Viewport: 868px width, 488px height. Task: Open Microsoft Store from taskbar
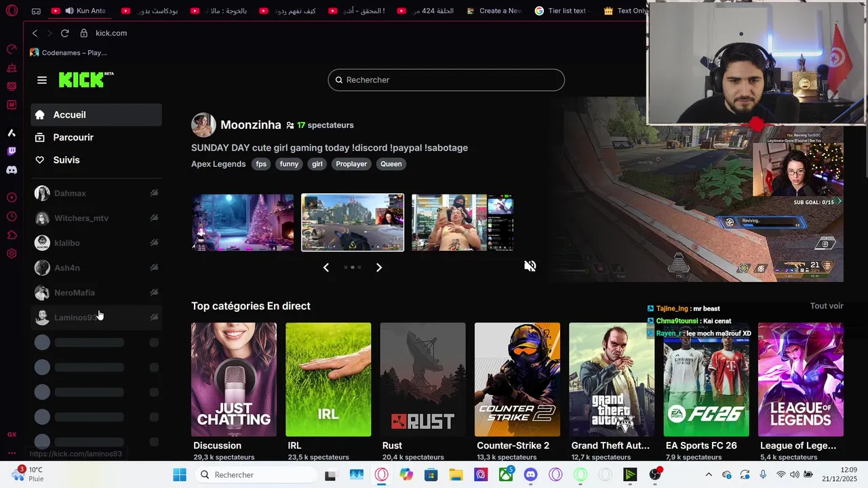pos(431,475)
